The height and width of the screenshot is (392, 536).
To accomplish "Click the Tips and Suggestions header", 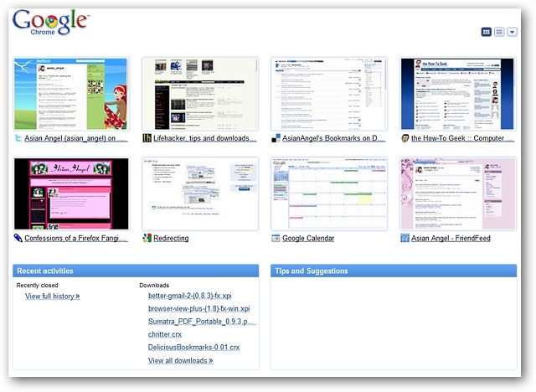I will tap(394, 271).
